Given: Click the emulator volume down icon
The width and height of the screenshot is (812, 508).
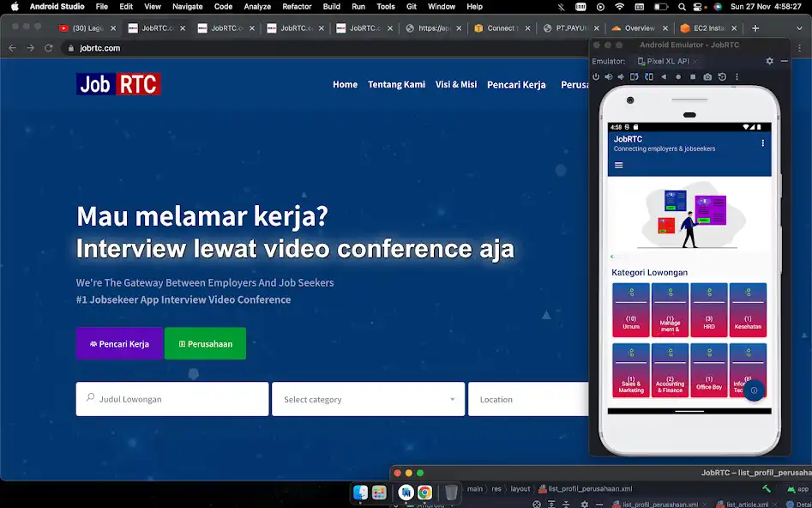Looking at the screenshot, I should click(x=621, y=76).
